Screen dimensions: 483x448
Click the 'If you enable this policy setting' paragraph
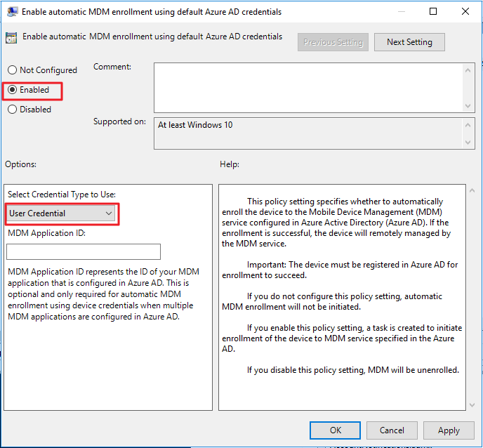pyautogui.click(x=342, y=338)
